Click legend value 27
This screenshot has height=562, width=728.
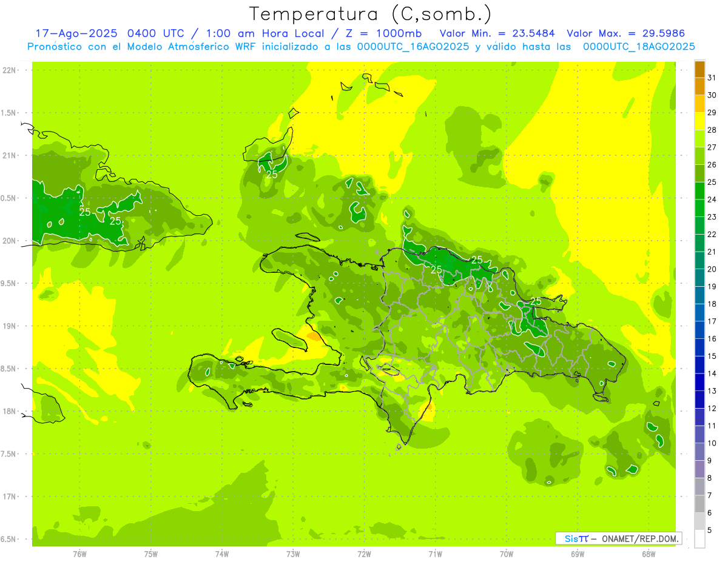(712, 147)
